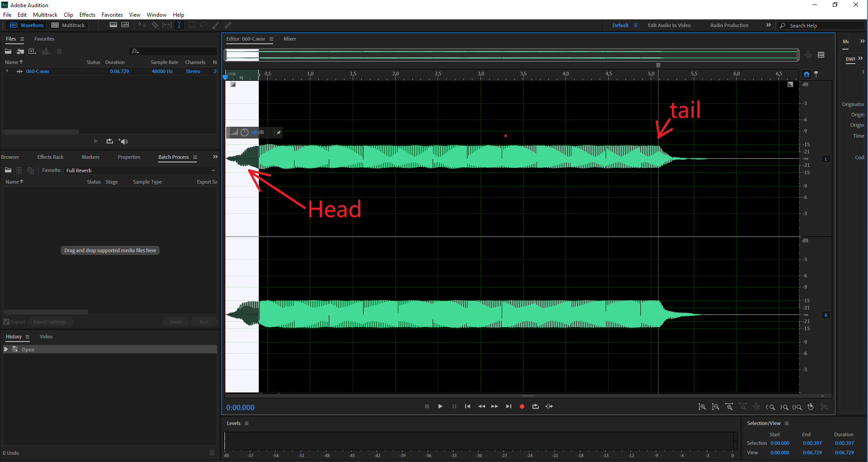Select the Marquee Selection tool
The image size is (868, 462).
(x=192, y=25)
